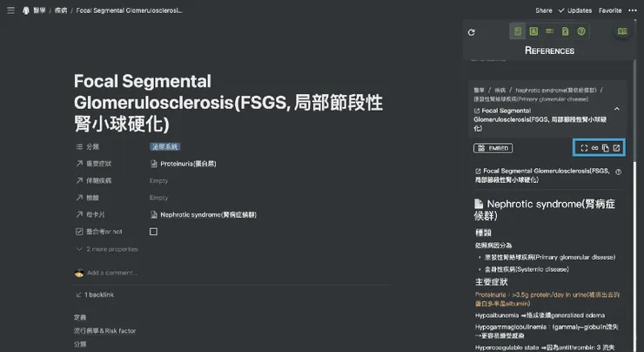Open the green question mark help icon
Screen dimensions: 644x352
(x=581, y=31)
